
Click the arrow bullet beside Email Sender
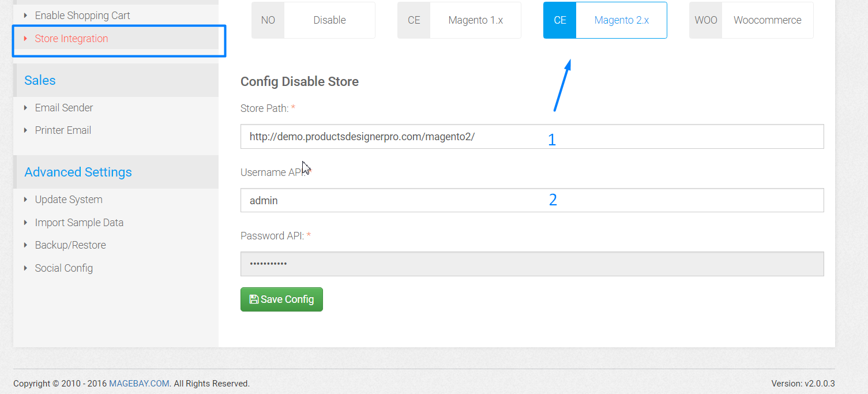(25, 108)
